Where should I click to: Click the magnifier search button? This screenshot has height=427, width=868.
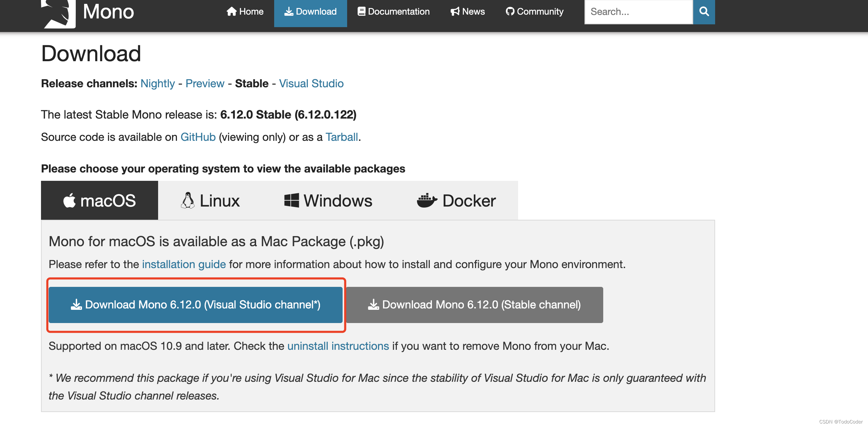pyautogui.click(x=704, y=12)
